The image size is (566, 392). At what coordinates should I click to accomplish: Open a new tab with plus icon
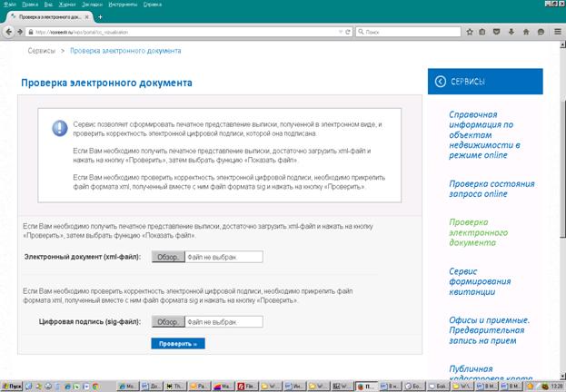point(100,17)
